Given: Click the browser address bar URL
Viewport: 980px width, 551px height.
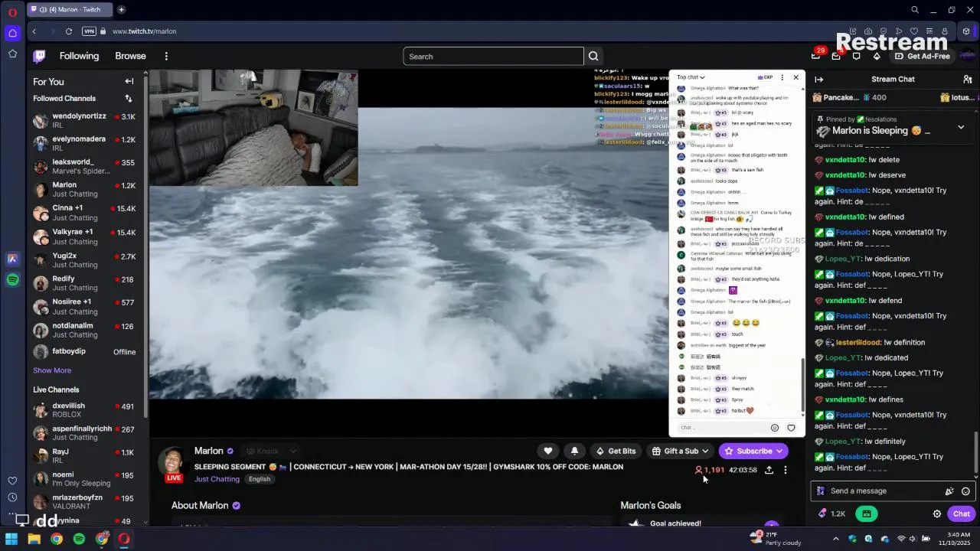Looking at the screenshot, I should [x=144, y=31].
